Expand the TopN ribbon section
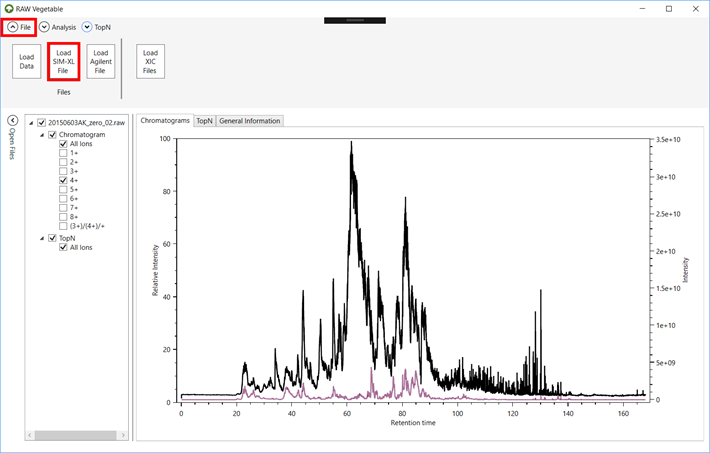710x453 pixels. (x=87, y=27)
